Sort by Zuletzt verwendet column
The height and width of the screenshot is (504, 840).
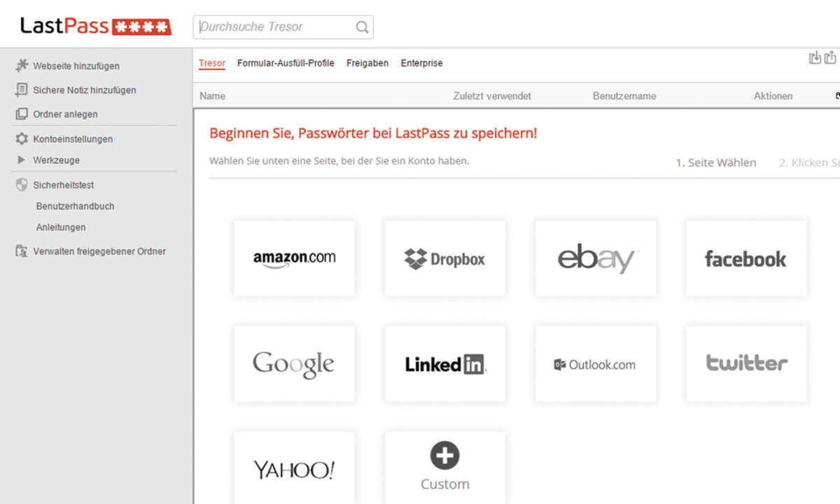coord(492,96)
